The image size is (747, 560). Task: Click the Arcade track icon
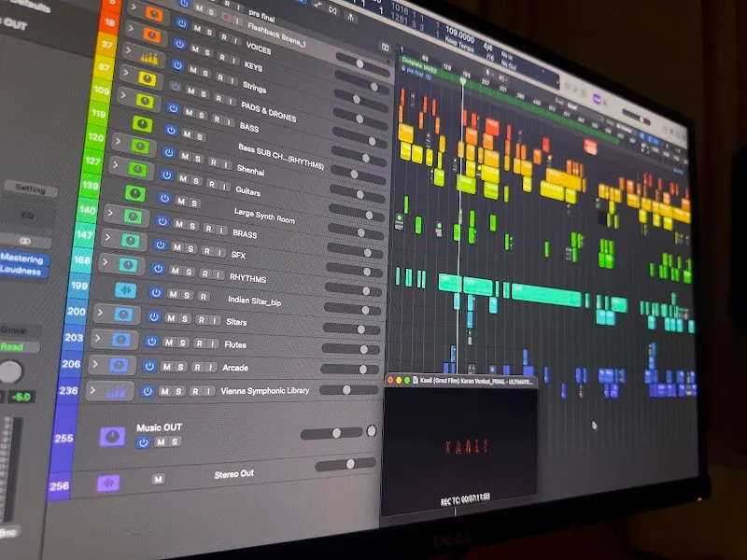[x=119, y=365]
